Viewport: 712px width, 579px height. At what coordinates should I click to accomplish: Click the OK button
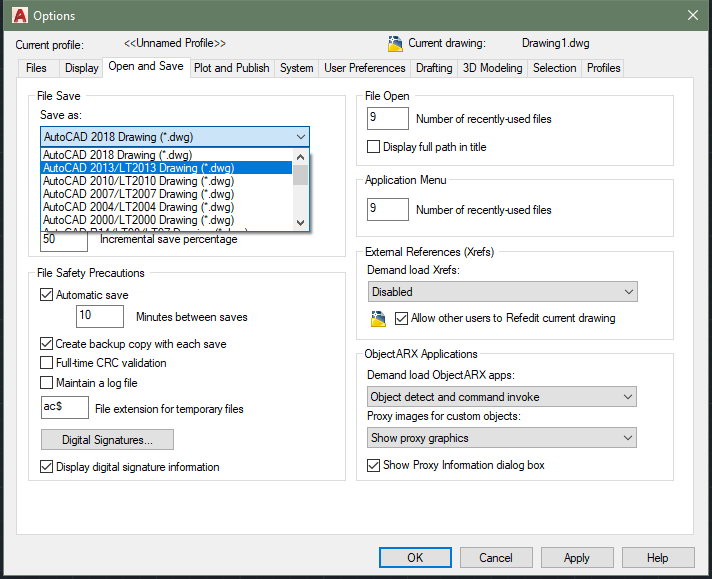click(415, 558)
